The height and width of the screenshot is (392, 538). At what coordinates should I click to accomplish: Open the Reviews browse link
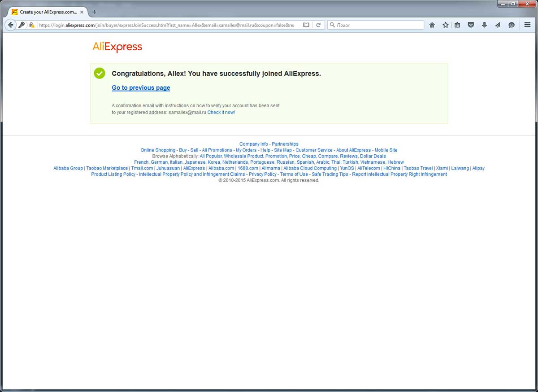(349, 156)
